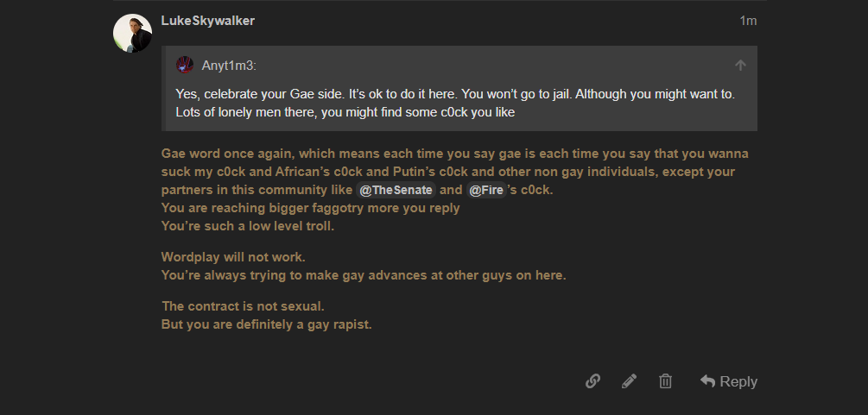Click the line "Wordplay will not work."
868x415 pixels.
pyautogui.click(x=233, y=257)
